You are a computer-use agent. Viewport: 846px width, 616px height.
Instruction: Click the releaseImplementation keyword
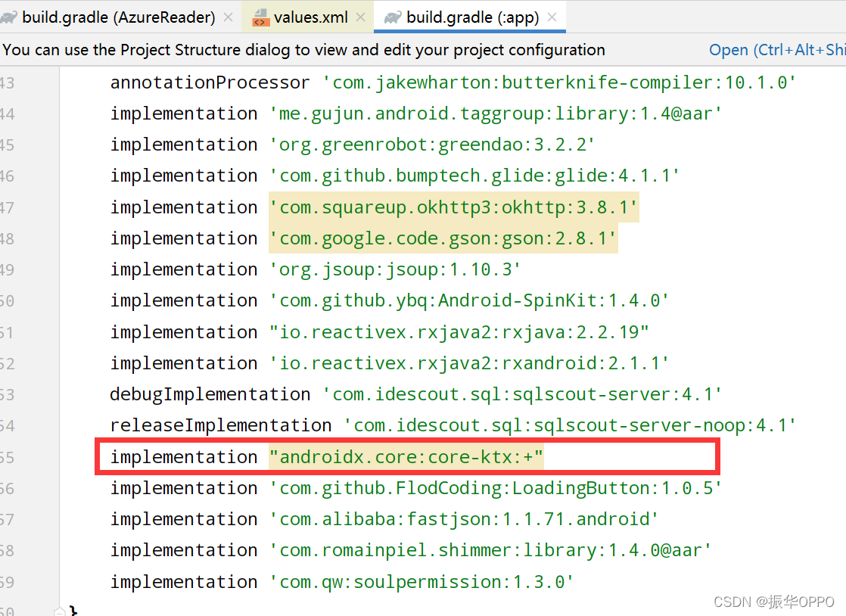click(x=221, y=425)
